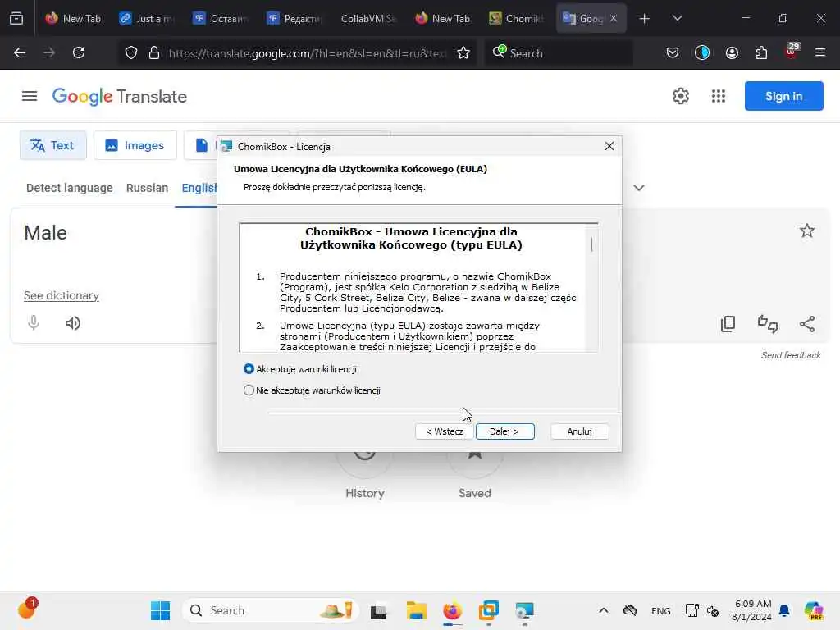Open Firefox account profile icon
This screenshot has width=840, height=630.
click(x=732, y=53)
